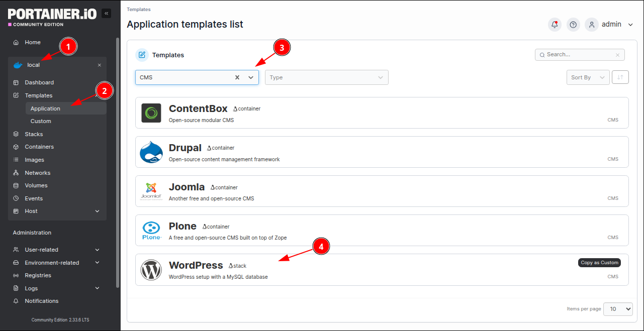Image resolution: width=644 pixels, height=331 pixels.
Task: Clear the CMS category filter
Action: click(237, 77)
